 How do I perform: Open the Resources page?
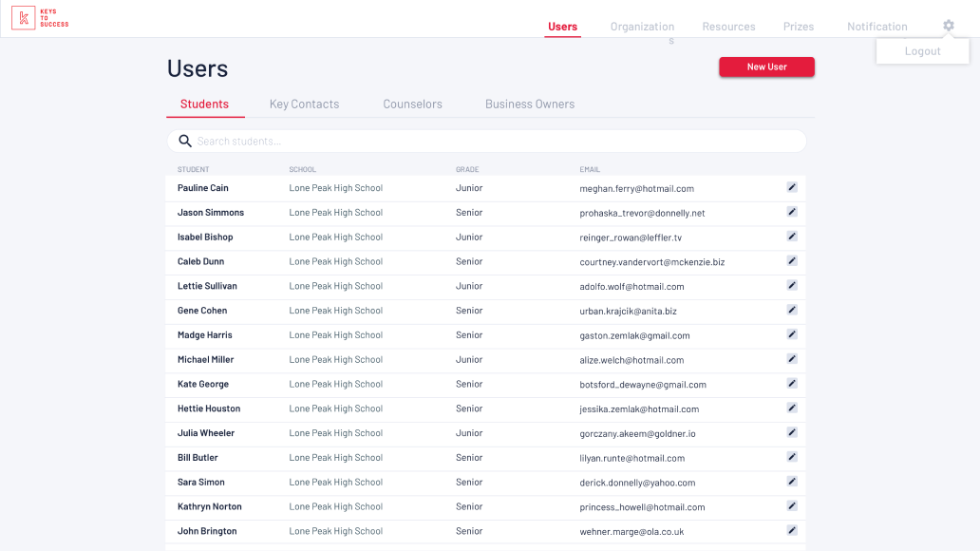pyautogui.click(x=728, y=27)
